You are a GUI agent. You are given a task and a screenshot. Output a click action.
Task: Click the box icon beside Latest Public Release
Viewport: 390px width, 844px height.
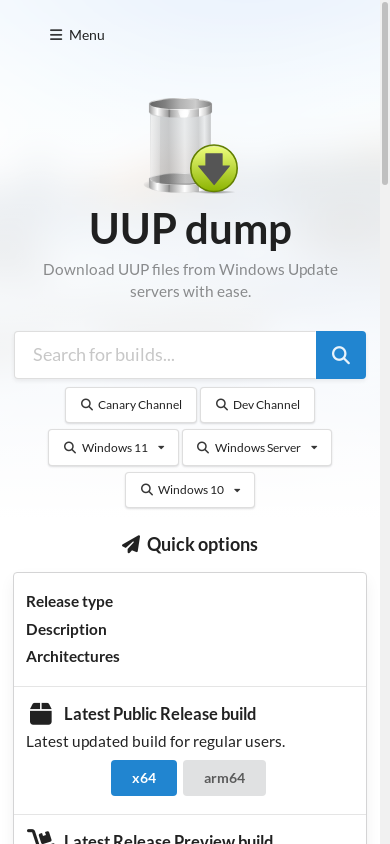point(41,714)
